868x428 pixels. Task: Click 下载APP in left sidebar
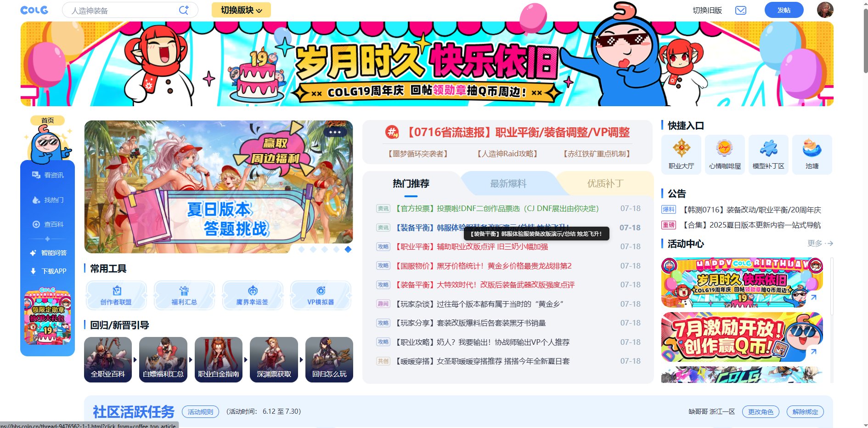48,271
